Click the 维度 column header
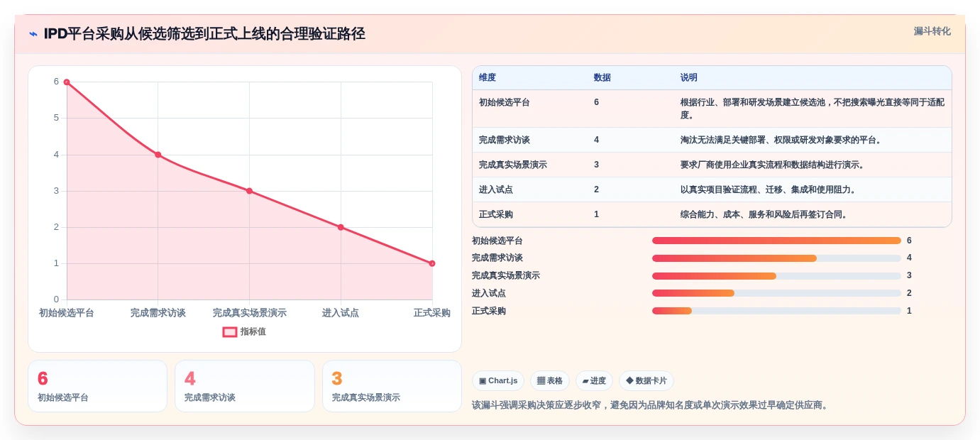 pyautogui.click(x=488, y=77)
